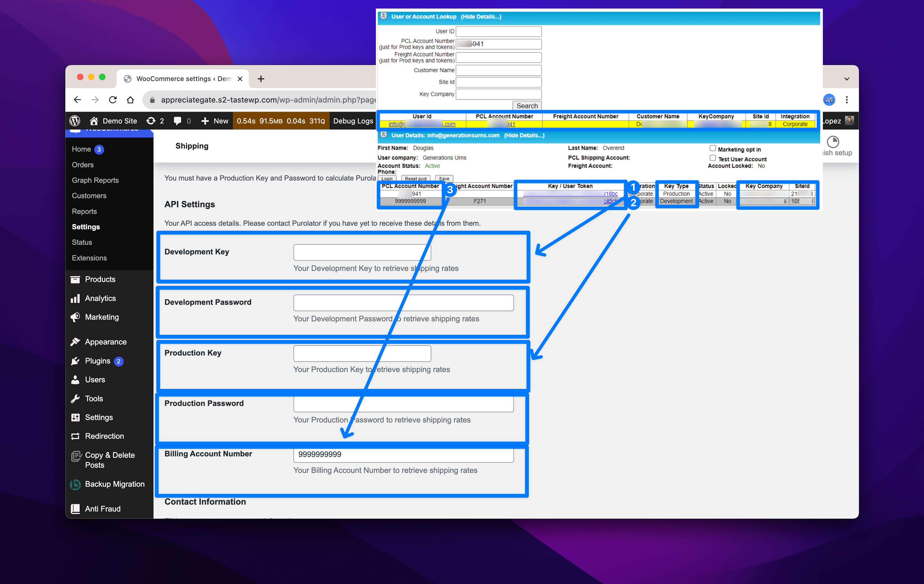Open the Products menu item
Viewport: 924px width, 584px height.
tap(100, 279)
